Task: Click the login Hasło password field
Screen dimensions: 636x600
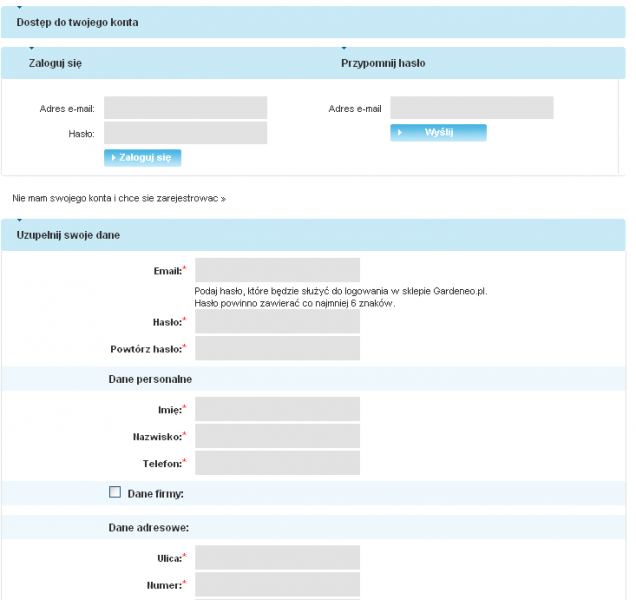Action: (185, 133)
